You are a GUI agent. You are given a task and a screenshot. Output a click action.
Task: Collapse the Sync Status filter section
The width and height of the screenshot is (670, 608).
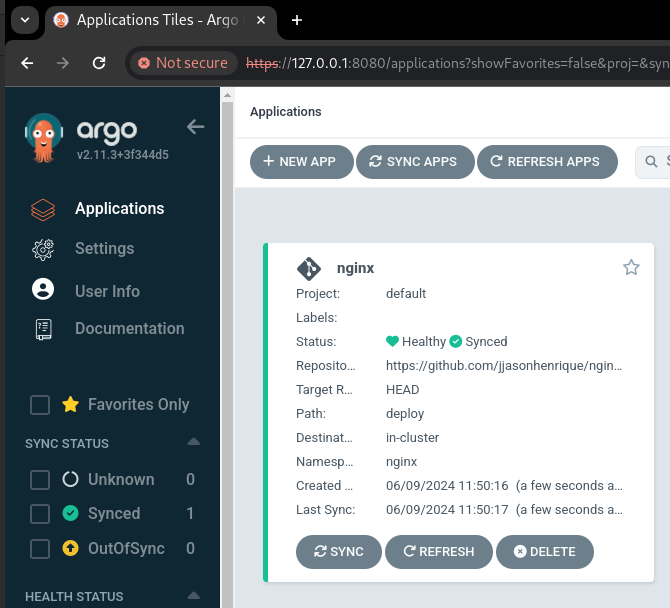(x=194, y=442)
